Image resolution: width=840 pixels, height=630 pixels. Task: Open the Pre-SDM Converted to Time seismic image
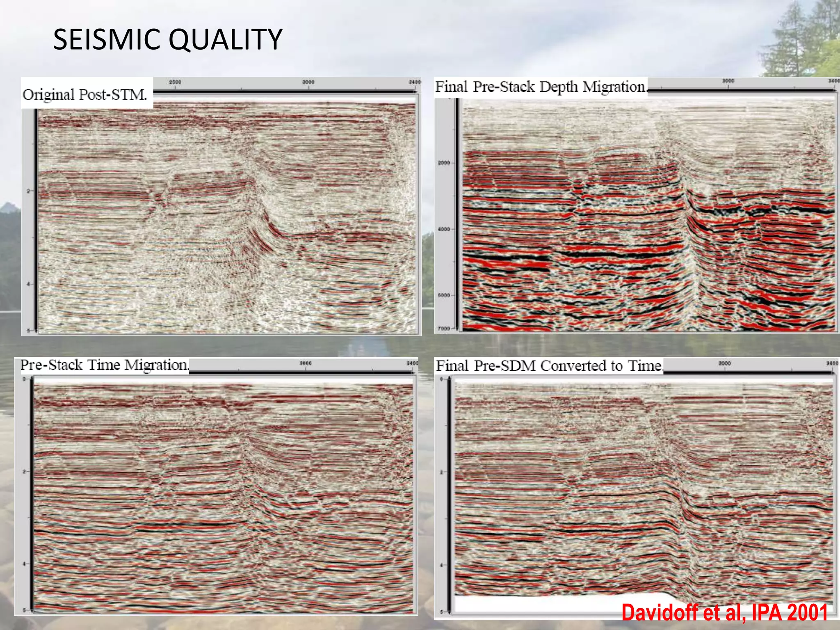click(637, 488)
